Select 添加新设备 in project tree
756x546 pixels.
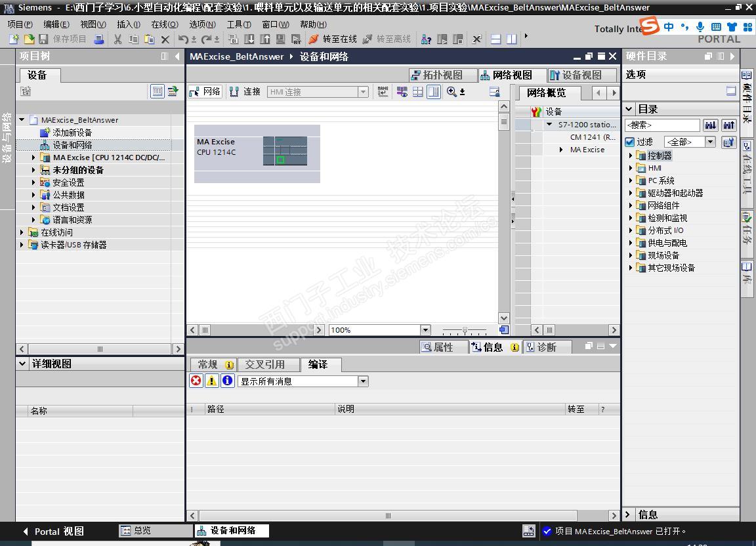[72, 132]
